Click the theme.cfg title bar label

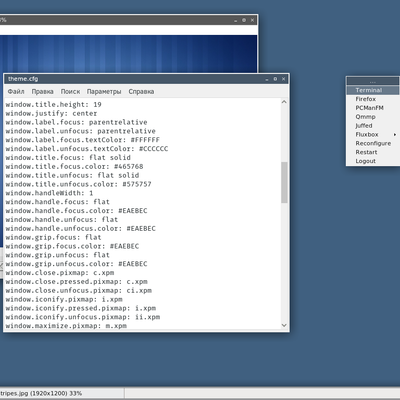pyautogui.click(x=23, y=79)
